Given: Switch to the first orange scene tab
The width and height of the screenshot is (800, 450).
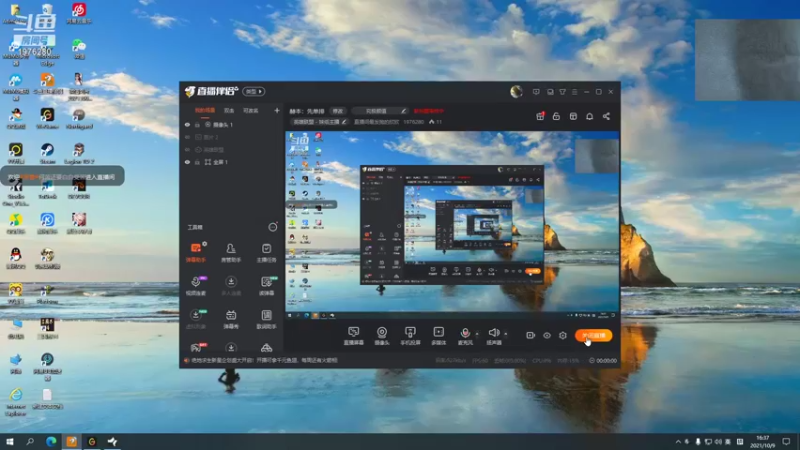Looking at the screenshot, I should tap(205, 110).
